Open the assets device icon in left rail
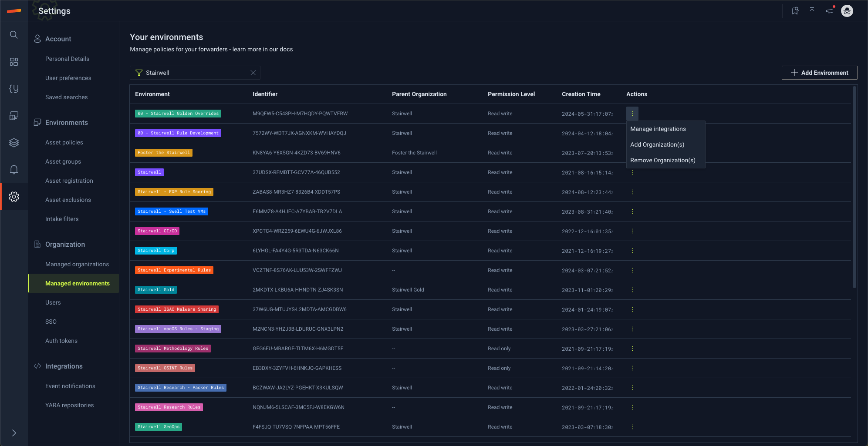The height and width of the screenshot is (446, 868). point(14,116)
